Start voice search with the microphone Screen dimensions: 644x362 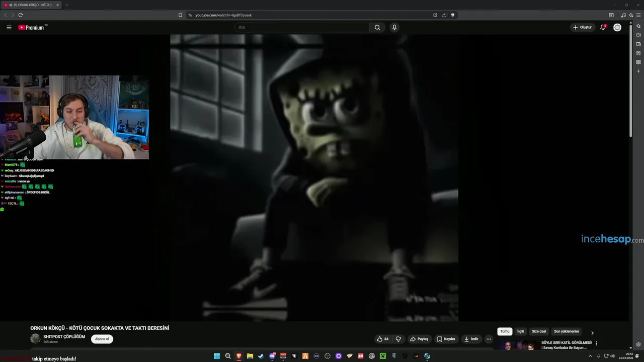[394, 28]
